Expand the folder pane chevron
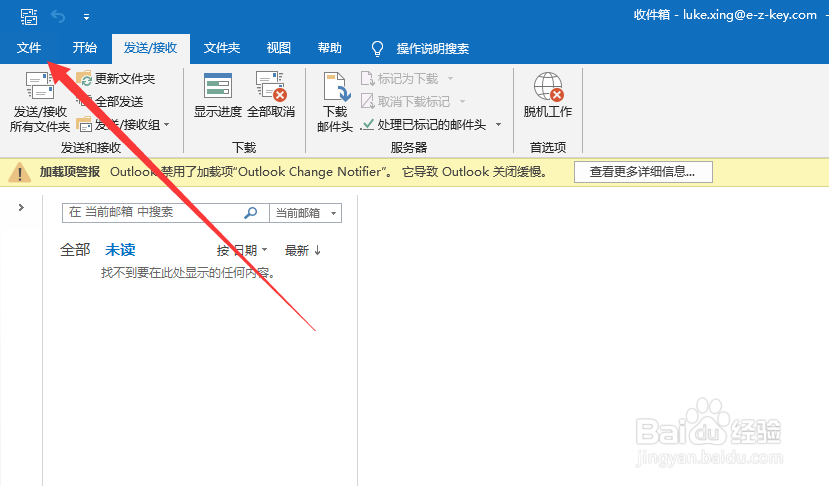This screenshot has height=486, width=829. 21,207
